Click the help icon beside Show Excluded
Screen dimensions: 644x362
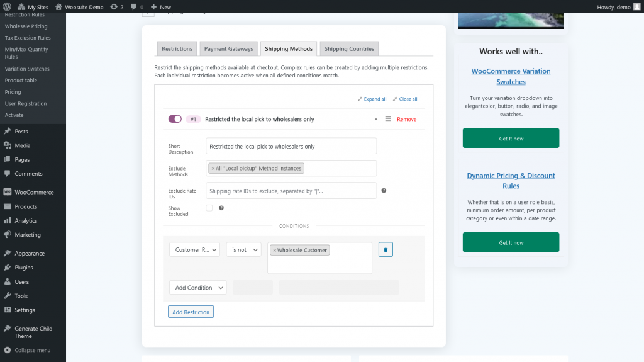tap(221, 208)
